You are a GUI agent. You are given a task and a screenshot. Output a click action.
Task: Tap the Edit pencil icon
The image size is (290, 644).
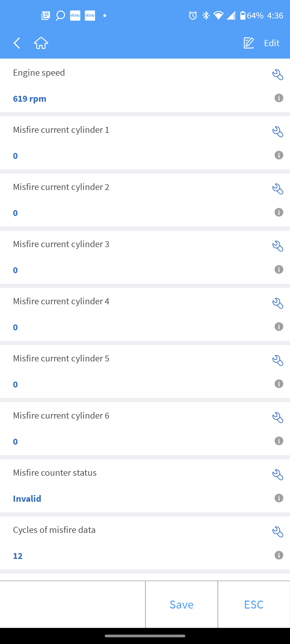[249, 43]
